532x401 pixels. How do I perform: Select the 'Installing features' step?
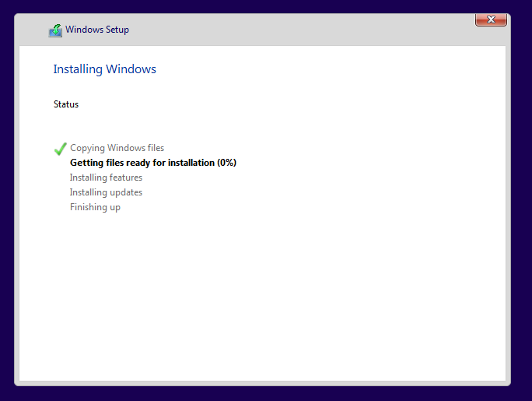tap(106, 178)
